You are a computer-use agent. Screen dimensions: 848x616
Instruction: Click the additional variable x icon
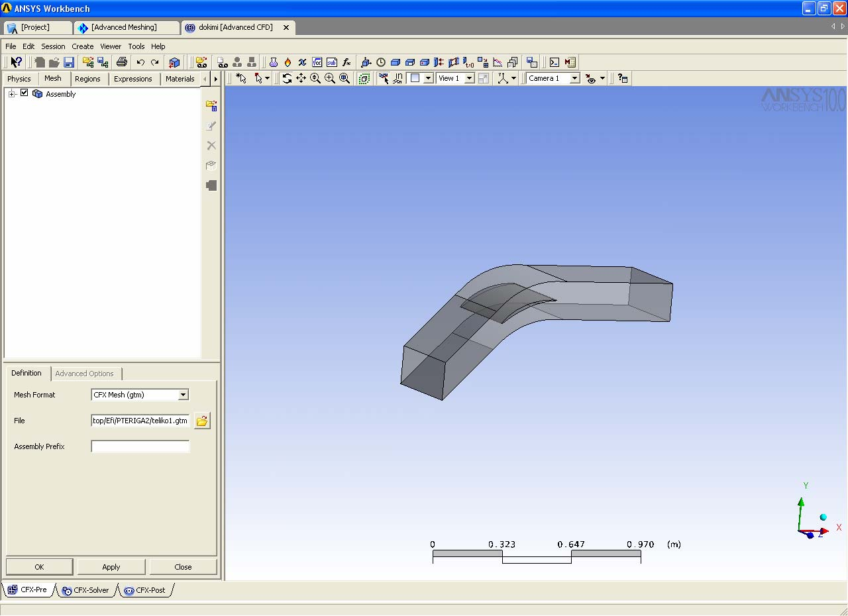tap(302, 62)
